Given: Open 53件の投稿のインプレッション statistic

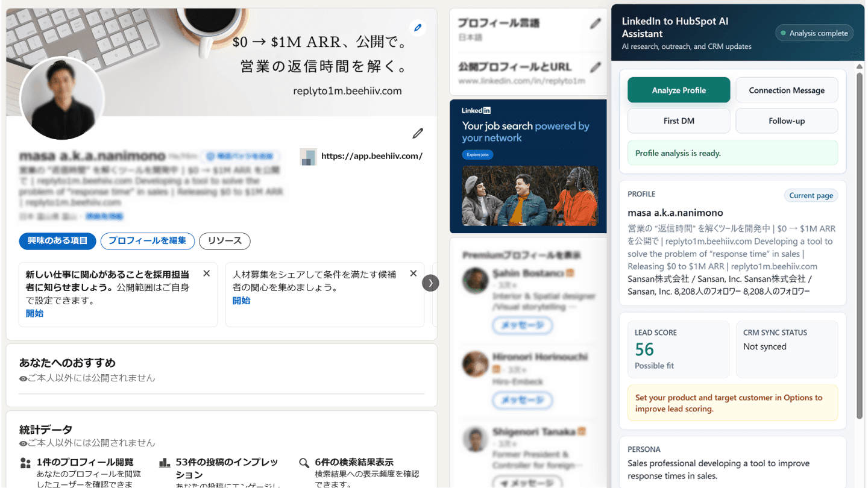Looking at the screenshot, I should point(227,468).
